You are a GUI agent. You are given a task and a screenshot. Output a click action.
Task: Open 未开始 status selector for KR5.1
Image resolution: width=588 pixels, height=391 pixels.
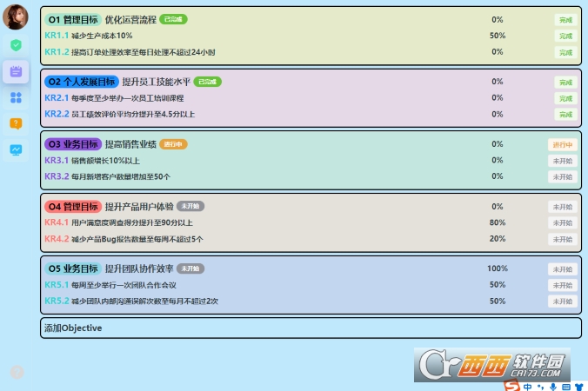pos(563,285)
